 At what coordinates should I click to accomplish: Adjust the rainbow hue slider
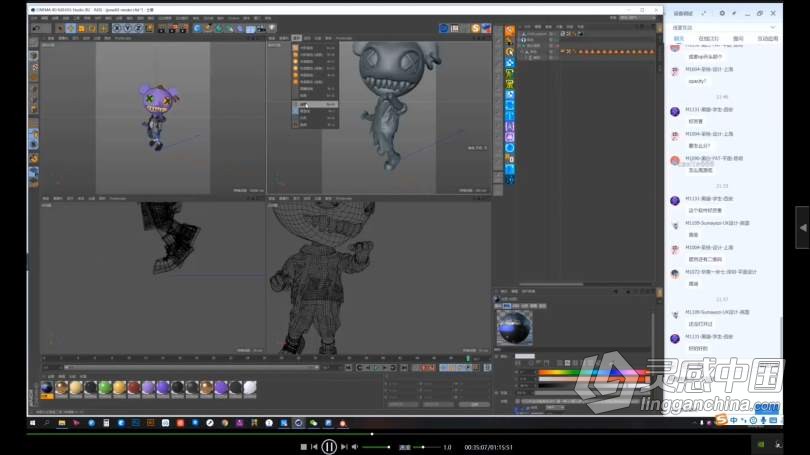point(593,372)
